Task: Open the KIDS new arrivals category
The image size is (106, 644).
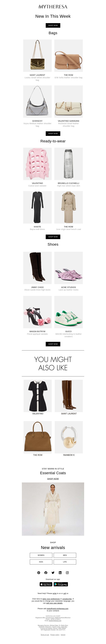Action: pyautogui.click(x=41, y=562)
